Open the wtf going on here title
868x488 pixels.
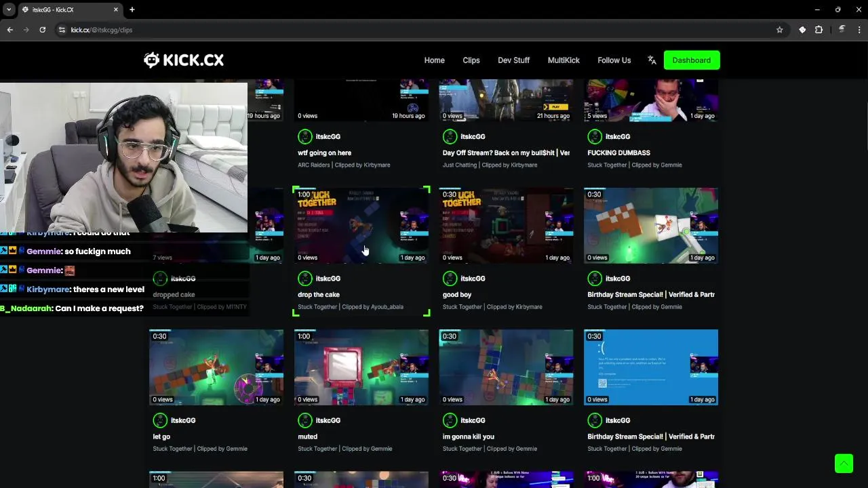[x=324, y=153]
